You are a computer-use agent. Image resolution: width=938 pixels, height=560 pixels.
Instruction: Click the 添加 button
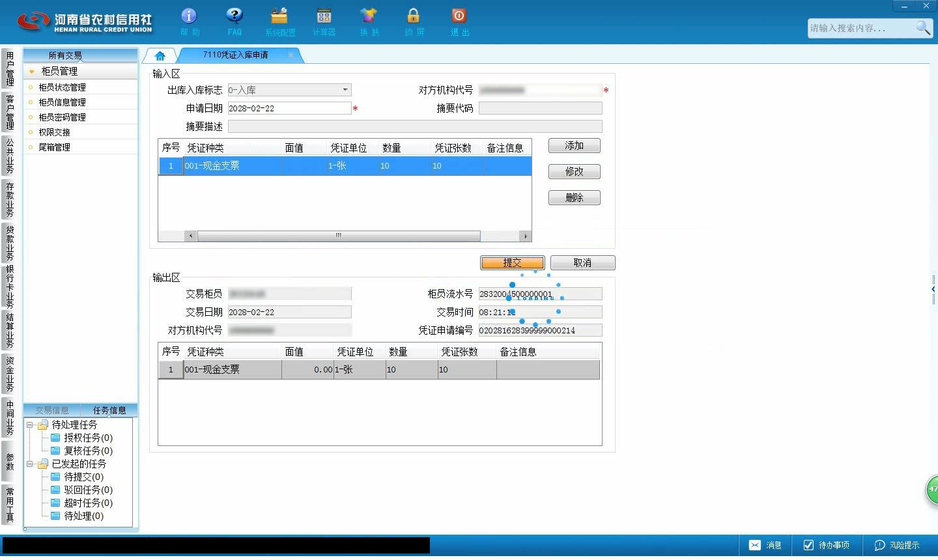click(x=574, y=146)
